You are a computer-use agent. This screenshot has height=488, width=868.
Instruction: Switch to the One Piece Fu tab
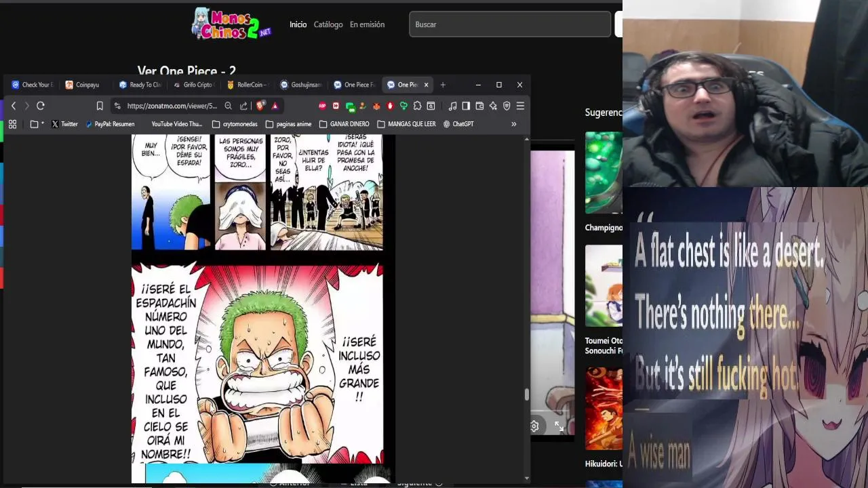coord(355,85)
